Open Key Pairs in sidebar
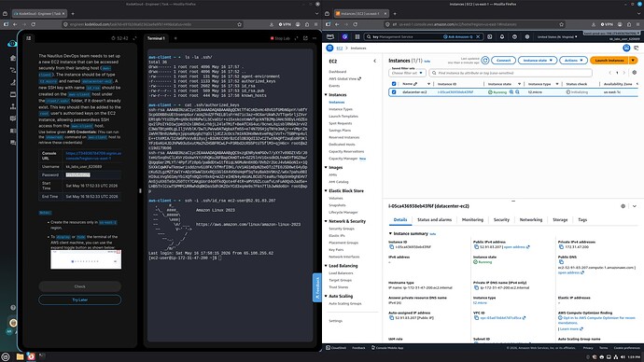The width and height of the screenshot is (644, 362). (x=336, y=249)
